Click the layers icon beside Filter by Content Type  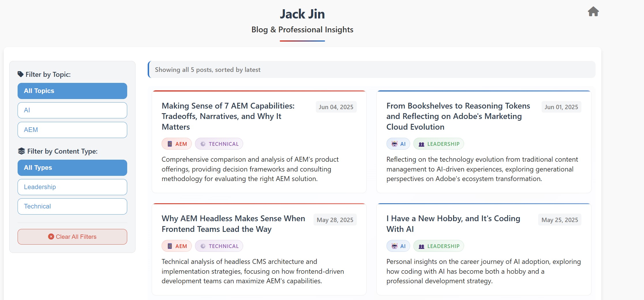coord(21,150)
